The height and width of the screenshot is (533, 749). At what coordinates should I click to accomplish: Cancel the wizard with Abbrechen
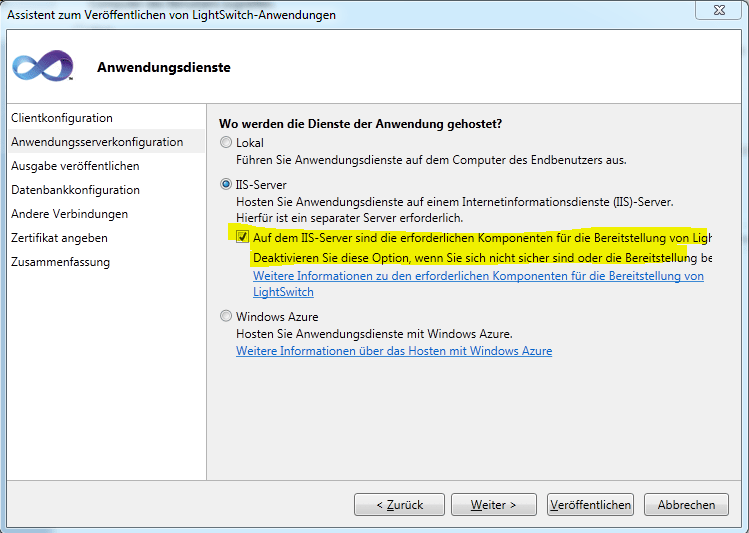[x=686, y=505]
